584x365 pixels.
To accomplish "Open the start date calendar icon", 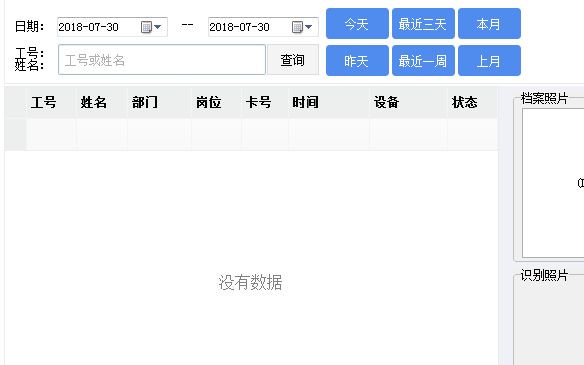I will tap(146, 27).
